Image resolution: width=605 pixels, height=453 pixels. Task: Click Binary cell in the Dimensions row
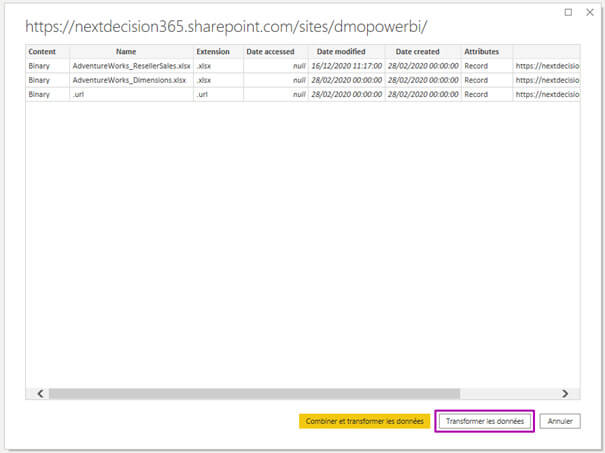pyautogui.click(x=47, y=80)
